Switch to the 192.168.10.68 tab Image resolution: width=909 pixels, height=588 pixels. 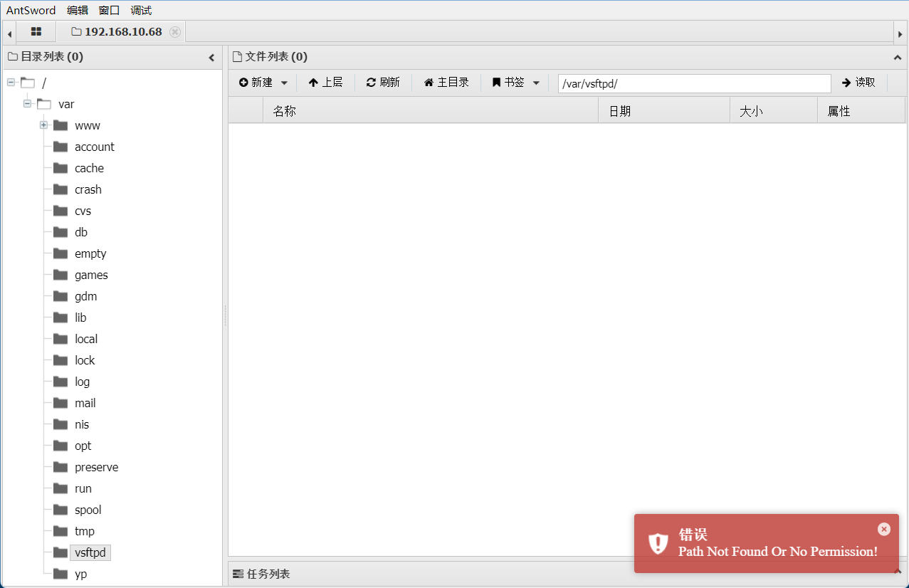click(122, 32)
